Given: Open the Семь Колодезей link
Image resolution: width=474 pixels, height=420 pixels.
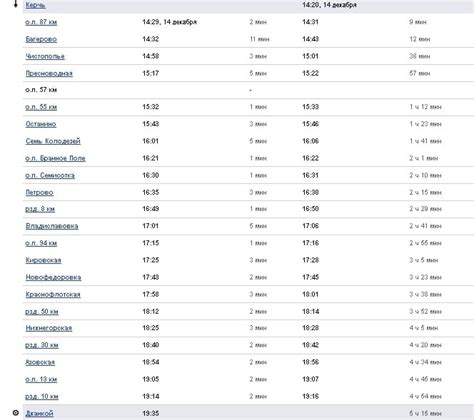Looking at the screenshot, I should point(53,141).
